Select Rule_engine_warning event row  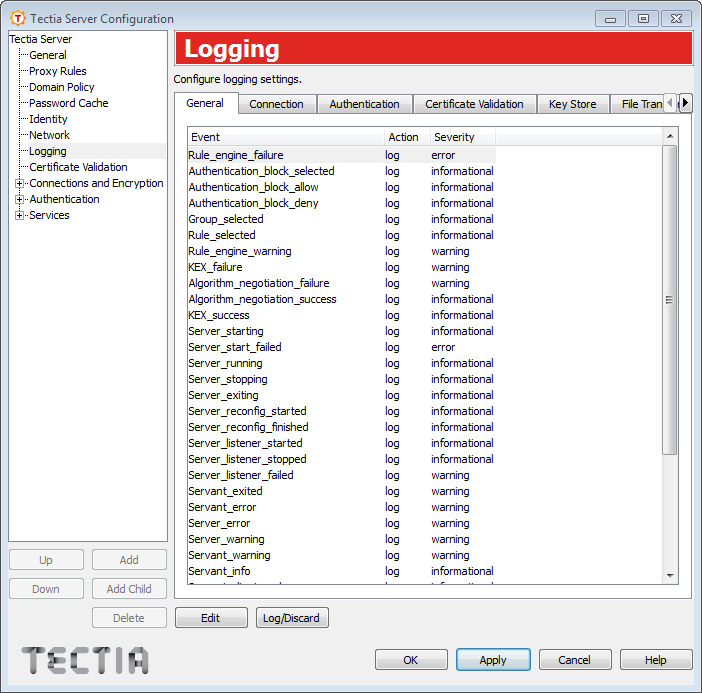(x=342, y=251)
